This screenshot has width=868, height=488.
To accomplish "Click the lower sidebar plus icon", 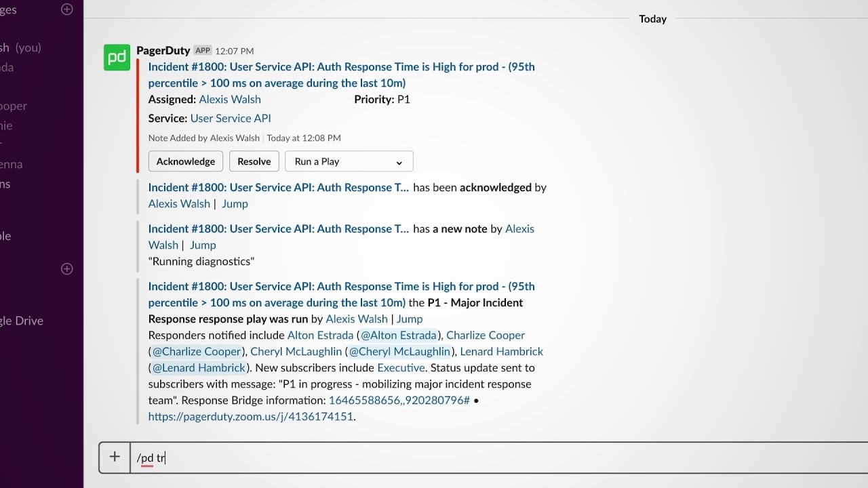I will [66, 268].
